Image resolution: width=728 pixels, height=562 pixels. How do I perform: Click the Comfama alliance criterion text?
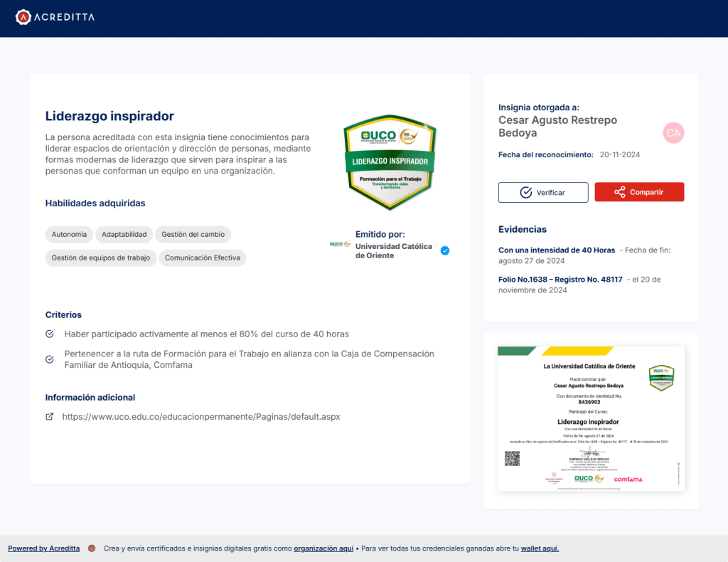(x=250, y=359)
